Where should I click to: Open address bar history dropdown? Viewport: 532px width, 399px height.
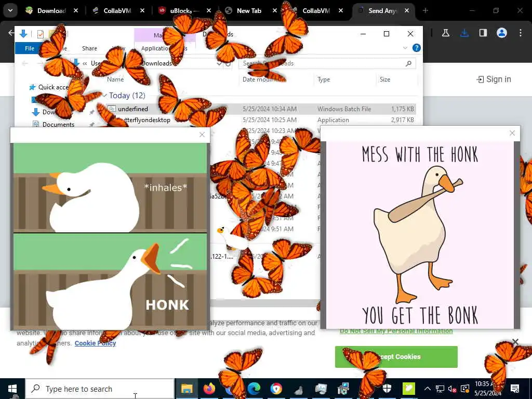click(x=219, y=63)
